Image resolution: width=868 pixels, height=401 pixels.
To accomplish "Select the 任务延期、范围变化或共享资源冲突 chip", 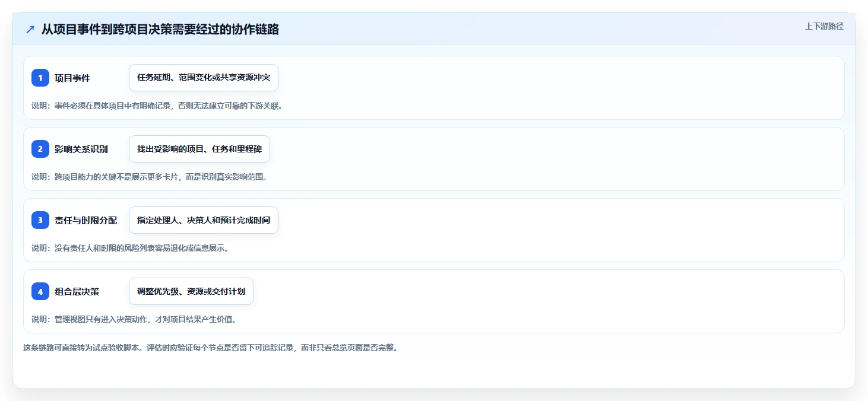I will pyautogui.click(x=204, y=78).
